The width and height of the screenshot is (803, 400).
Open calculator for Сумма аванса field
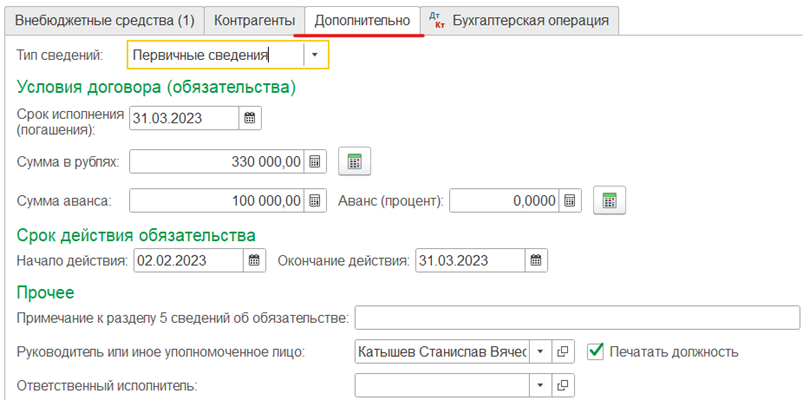pos(315,201)
